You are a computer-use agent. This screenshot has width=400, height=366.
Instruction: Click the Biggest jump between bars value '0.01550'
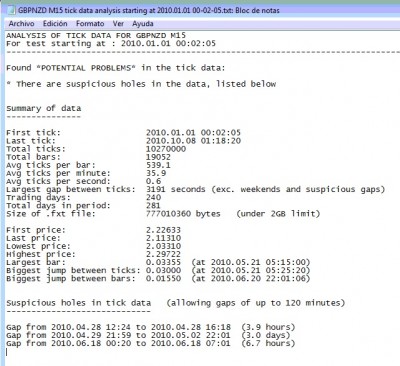point(163,279)
